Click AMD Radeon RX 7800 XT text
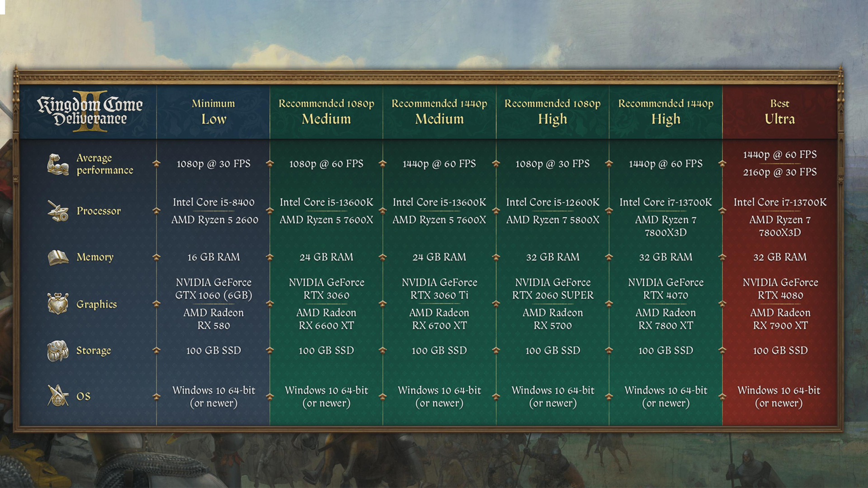Screen dimensions: 868x488 click(x=666, y=319)
